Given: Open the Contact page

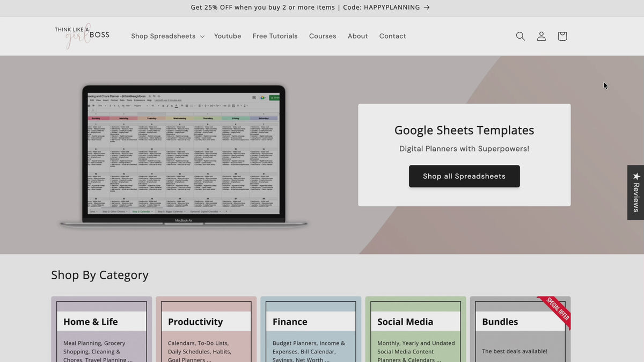Looking at the screenshot, I should 393,36.
